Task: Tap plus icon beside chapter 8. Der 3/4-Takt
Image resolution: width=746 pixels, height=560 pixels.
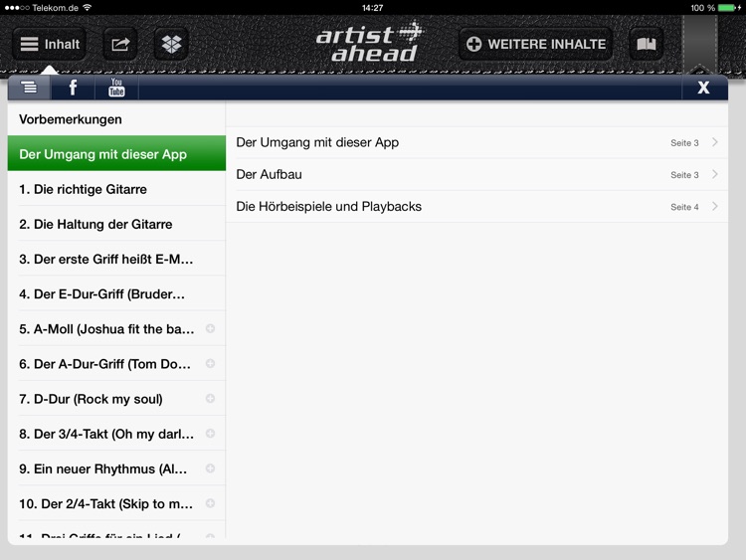Action: click(210, 434)
